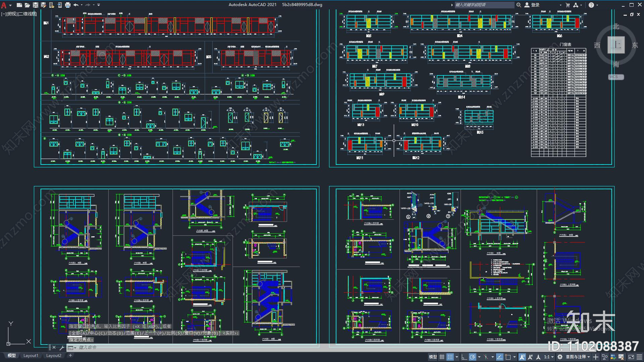Image resolution: width=644 pixels, height=362 pixels.
Task: Expand the Help dropdown arrow
Action: (597, 5)
